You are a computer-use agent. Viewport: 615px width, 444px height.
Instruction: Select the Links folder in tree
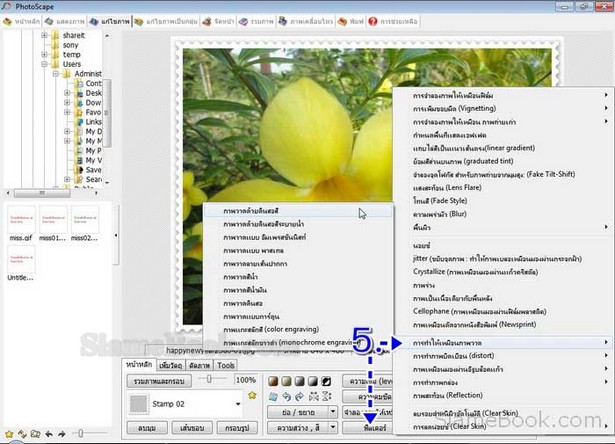tap(93, 122)
